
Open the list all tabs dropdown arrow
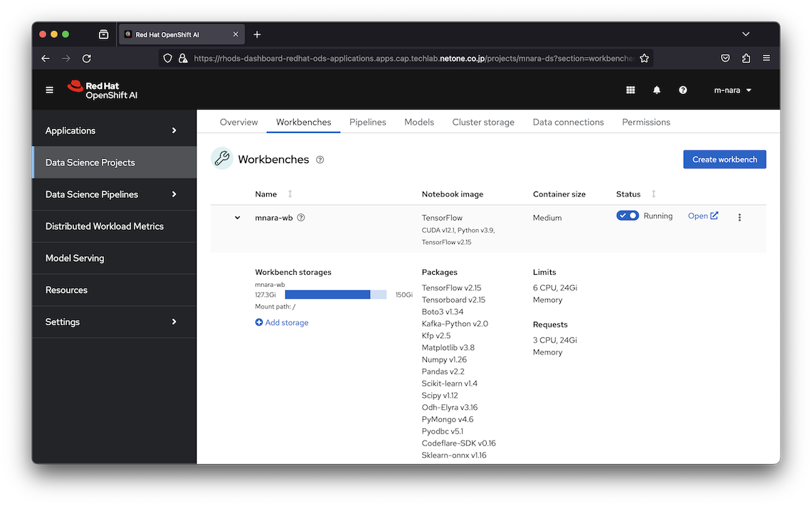click(746, 34)
